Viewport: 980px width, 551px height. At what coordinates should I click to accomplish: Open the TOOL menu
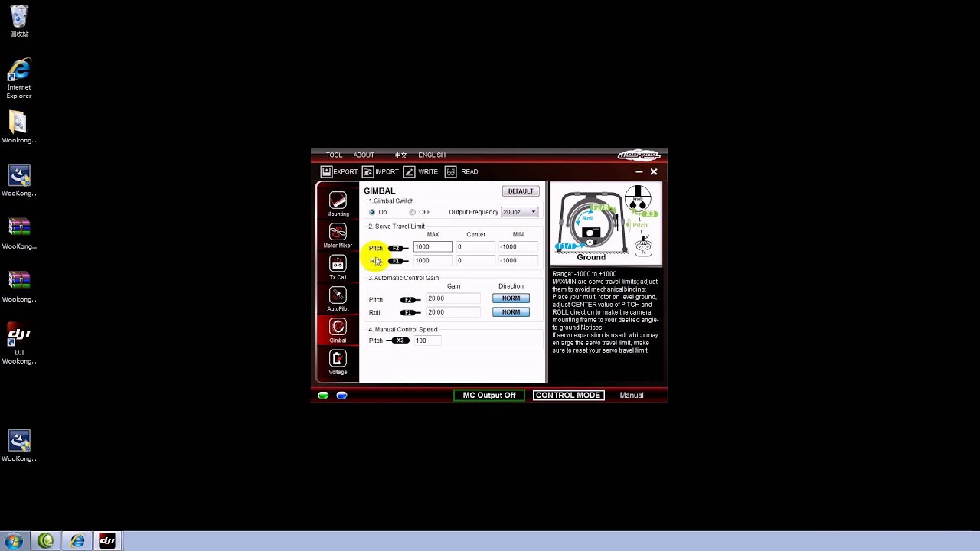coord(334,155)
